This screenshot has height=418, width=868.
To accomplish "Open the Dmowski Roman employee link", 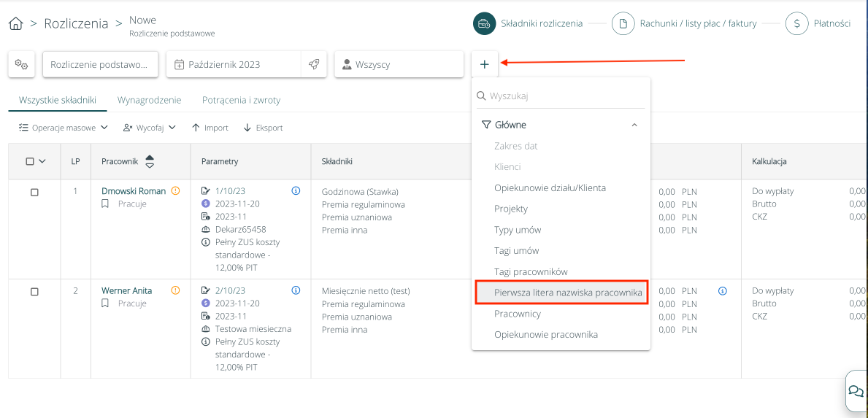I will (134, 191).
